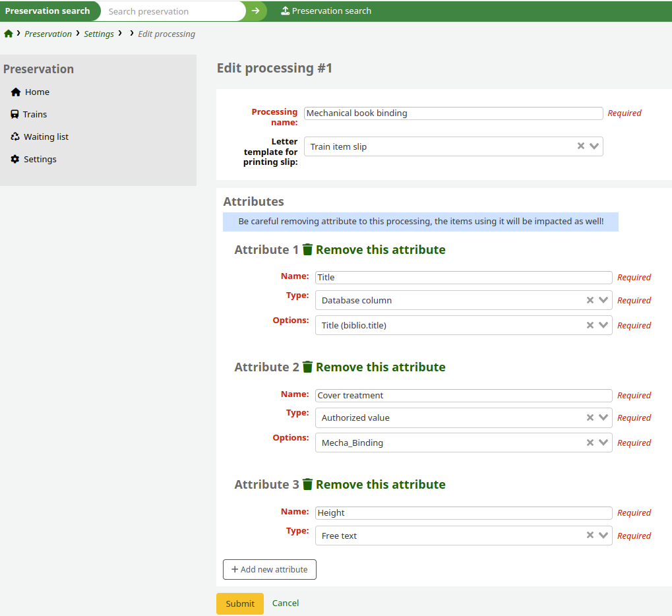The width and height of the screenshot is (672, 616).
Task: Click Cancel next to Submit
Action: [x=285, y=603]
